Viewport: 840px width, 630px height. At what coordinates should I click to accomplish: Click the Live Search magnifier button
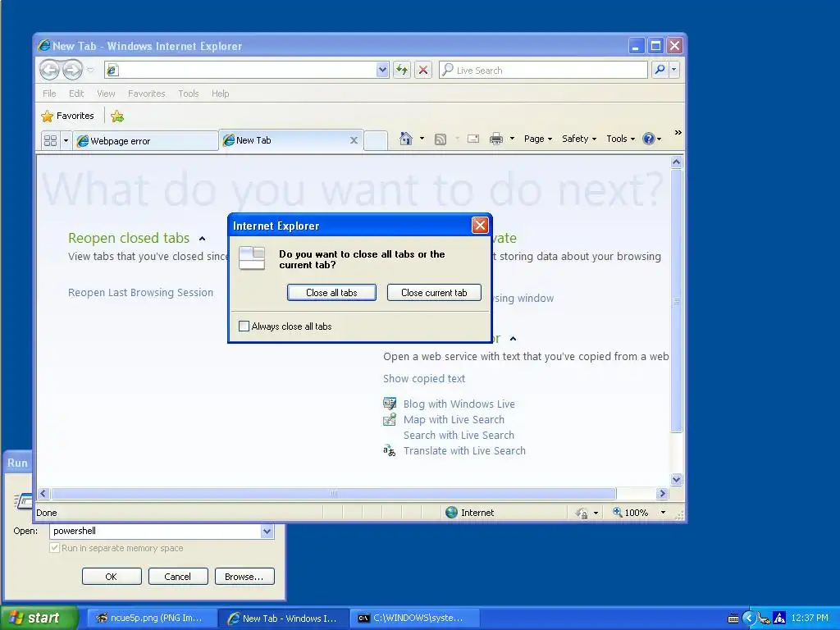pos(660,70)
